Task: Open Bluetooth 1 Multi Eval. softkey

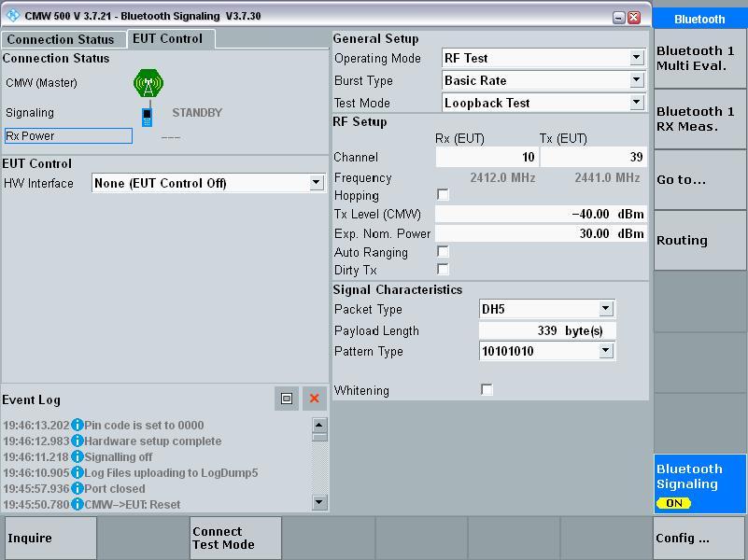Action: (x=699, y=58)
